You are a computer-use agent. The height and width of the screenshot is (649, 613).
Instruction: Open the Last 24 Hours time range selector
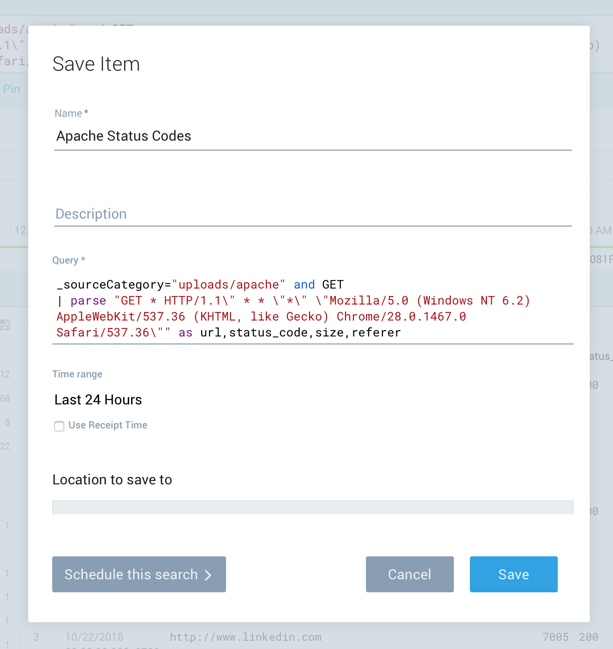click(x=98, y=399)
